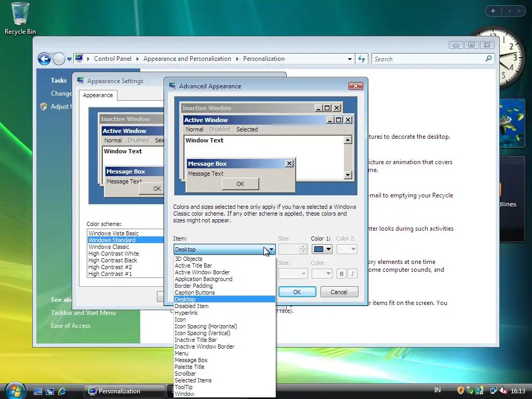Select Active Title Bar in Item list
Viewport: 532px width, 399px height.
(x=224, y=265)
